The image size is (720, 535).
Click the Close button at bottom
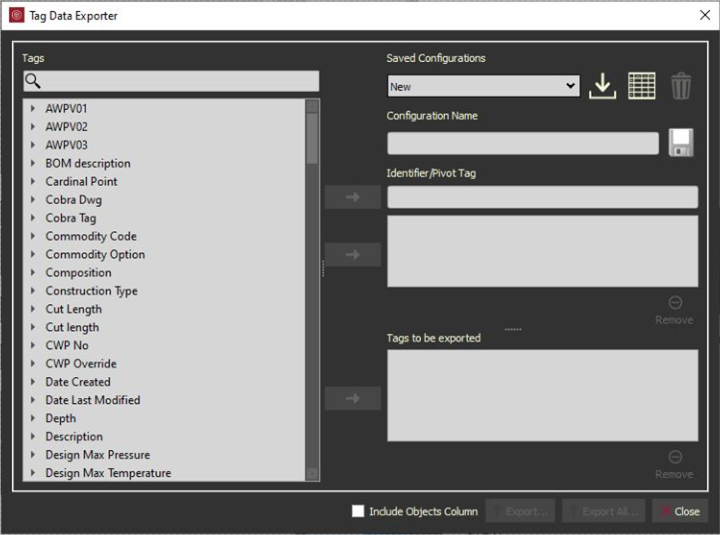pos(680,511)
